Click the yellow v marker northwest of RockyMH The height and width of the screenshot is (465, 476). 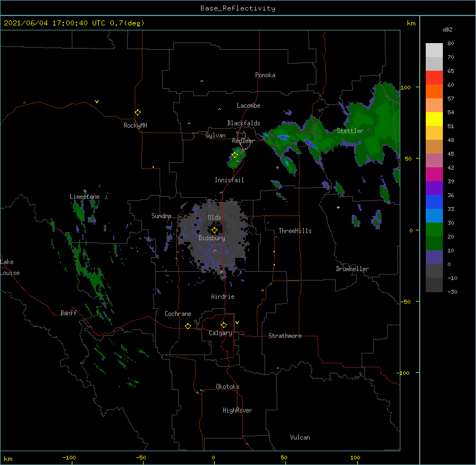pyautogui.click(x=97, y=102)
